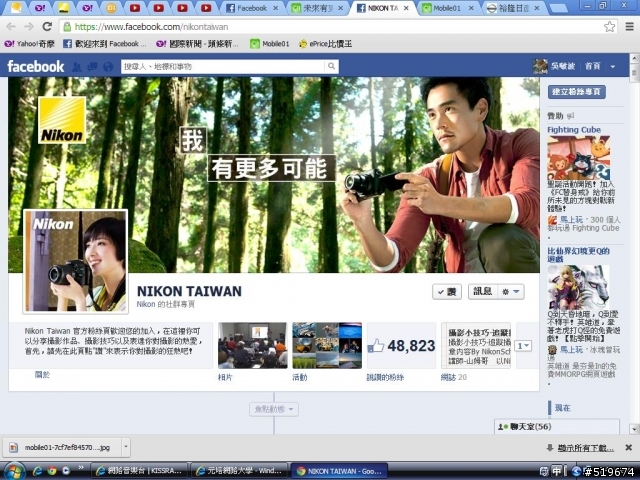The height and width of the screenshot is (480, 640).
Task: Open the Facebook notifications globe icon
Action: pos(108,67)
